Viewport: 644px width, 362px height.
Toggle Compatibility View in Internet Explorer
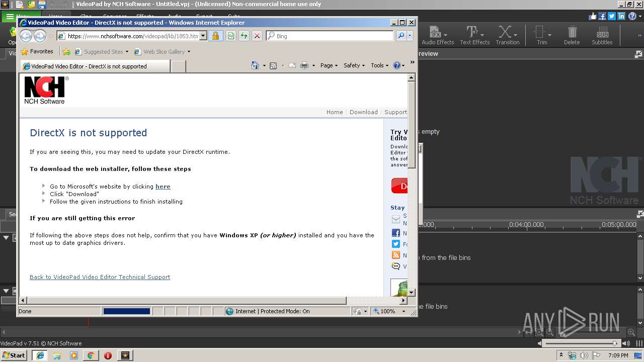(x=230, y=36)
